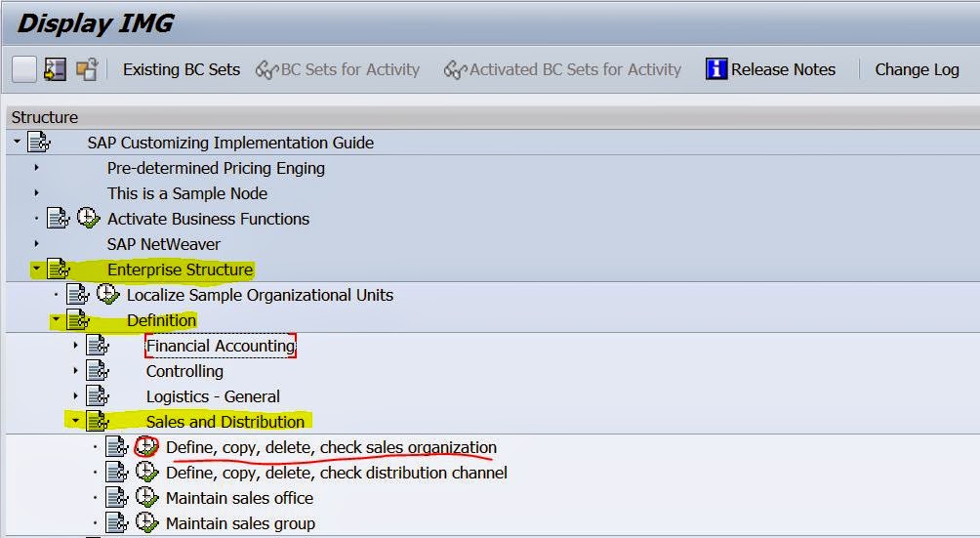Click the blank toolbar button before Existing BC Sets
The image size is (980, 538).
23,69
